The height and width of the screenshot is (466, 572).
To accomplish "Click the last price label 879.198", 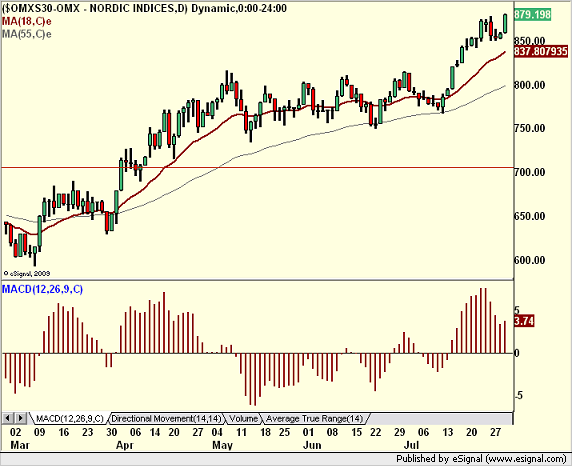I will click(x=532, y=15).
